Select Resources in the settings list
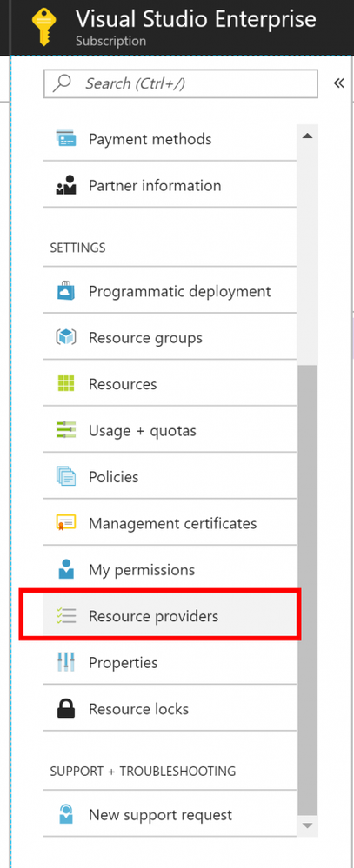 170,384
